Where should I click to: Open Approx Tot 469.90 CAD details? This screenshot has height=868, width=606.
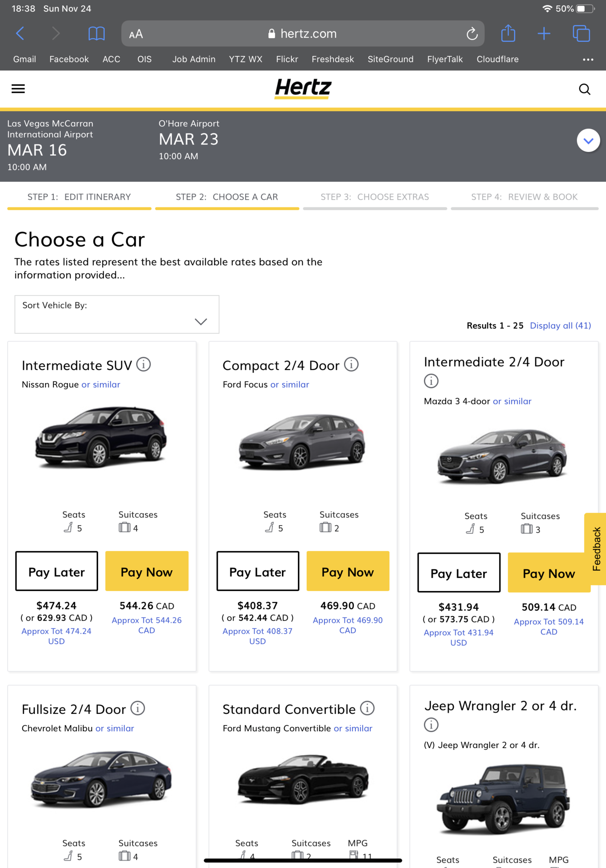point(348,625)
